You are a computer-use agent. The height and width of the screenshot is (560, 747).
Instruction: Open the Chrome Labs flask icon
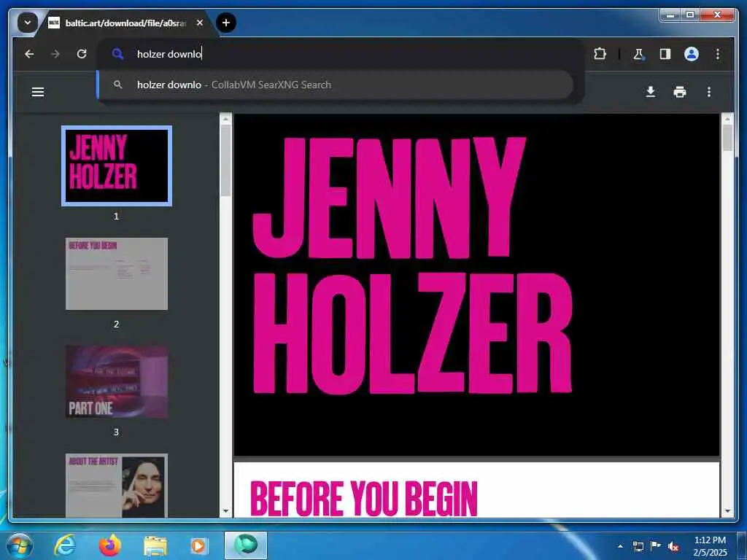click(x=638, y=54)
